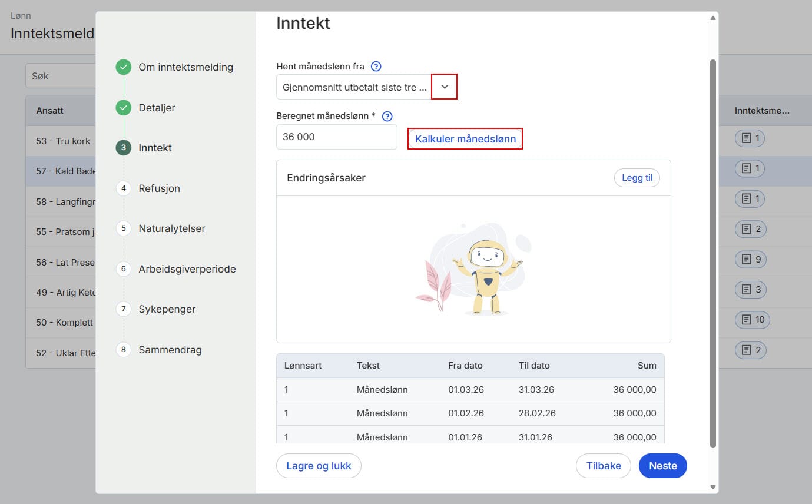This screenshot has height=504, width=812.
Task: Click completed checkmark for Om inntektsmelding step
Action: 124,67
